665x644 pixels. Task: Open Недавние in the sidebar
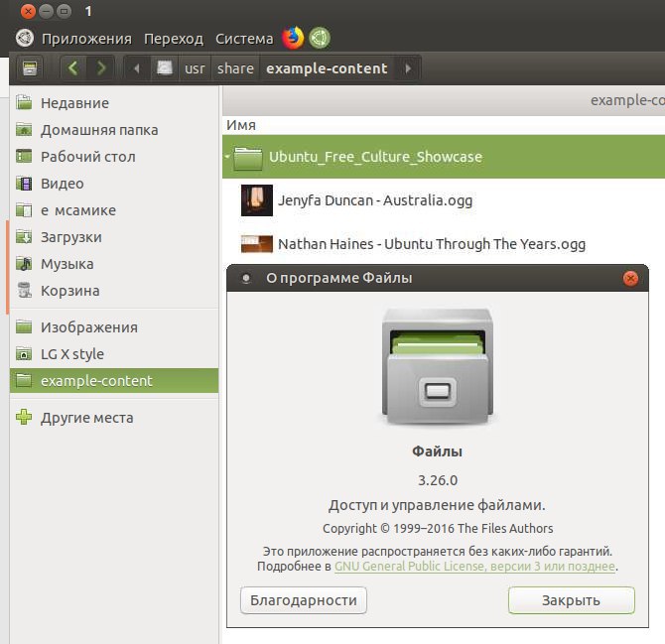click(114, 103)
